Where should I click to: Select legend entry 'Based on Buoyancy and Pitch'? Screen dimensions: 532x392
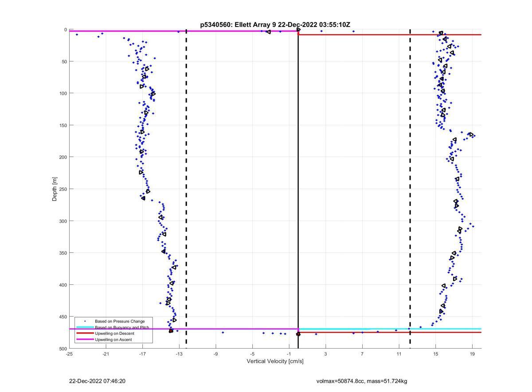coord(122,327)
